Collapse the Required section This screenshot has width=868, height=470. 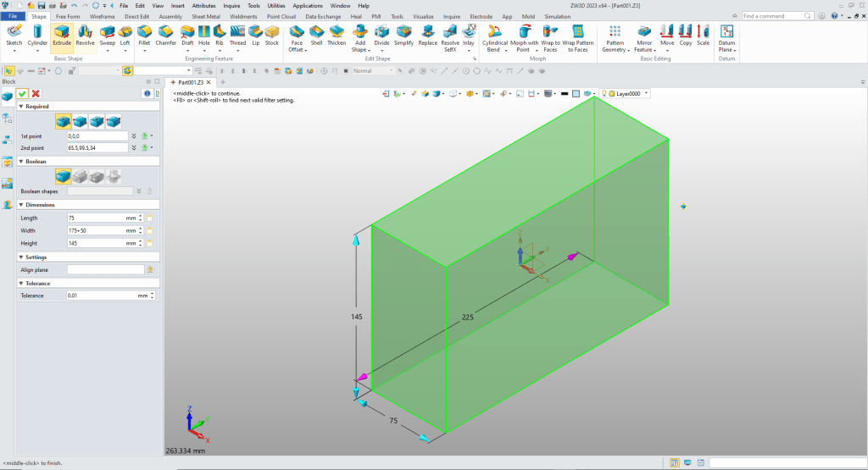tap(20, 107)
